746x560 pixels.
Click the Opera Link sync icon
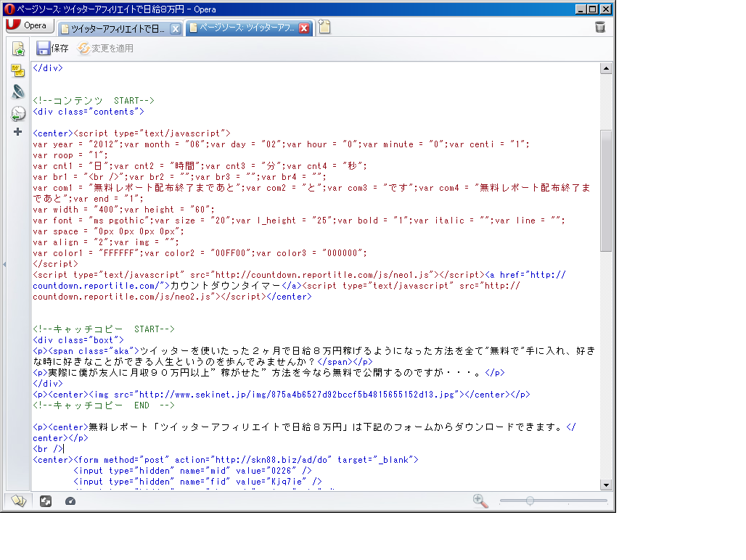coord(46,501)
